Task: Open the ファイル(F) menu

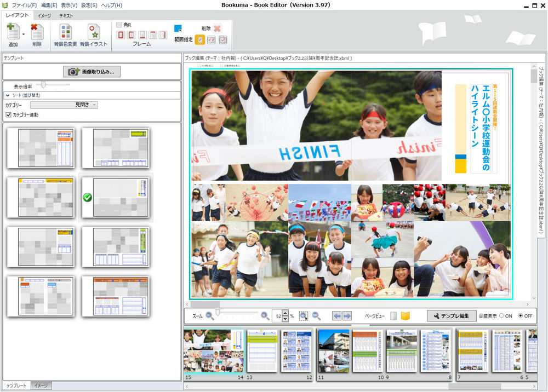Action: [x=24, y=5]
